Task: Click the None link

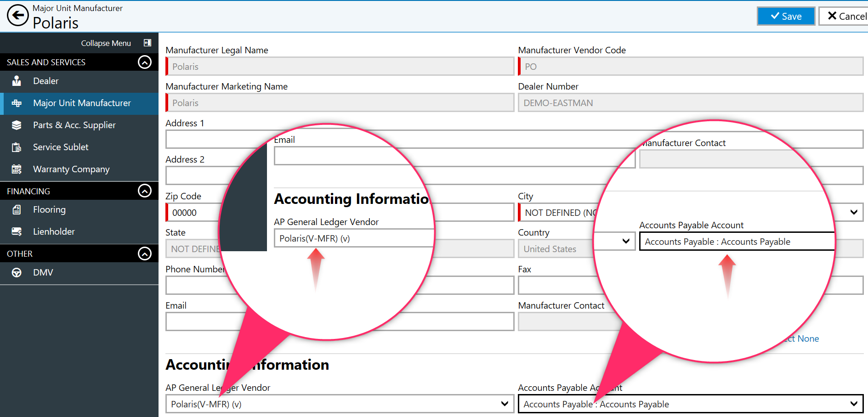Action: (x=808, y=338)
